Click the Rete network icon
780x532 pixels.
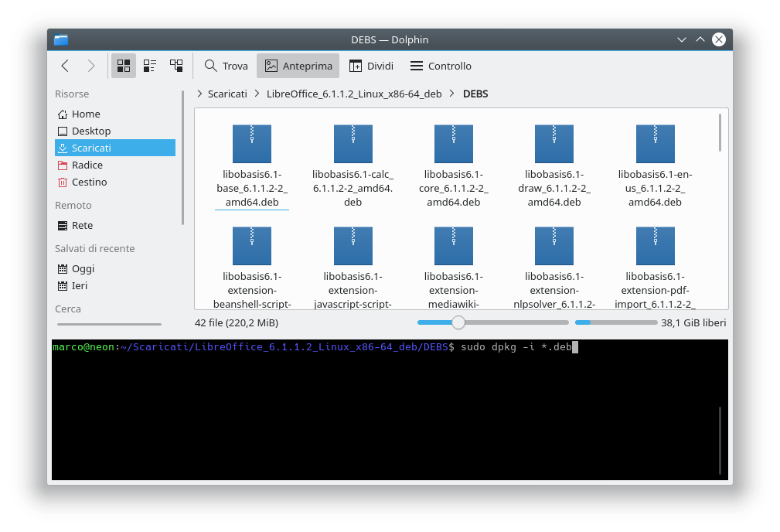(63, 226)
